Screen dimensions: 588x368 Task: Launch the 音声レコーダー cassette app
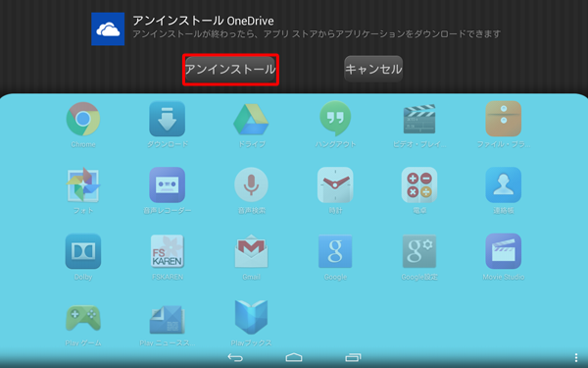point(168,185)
